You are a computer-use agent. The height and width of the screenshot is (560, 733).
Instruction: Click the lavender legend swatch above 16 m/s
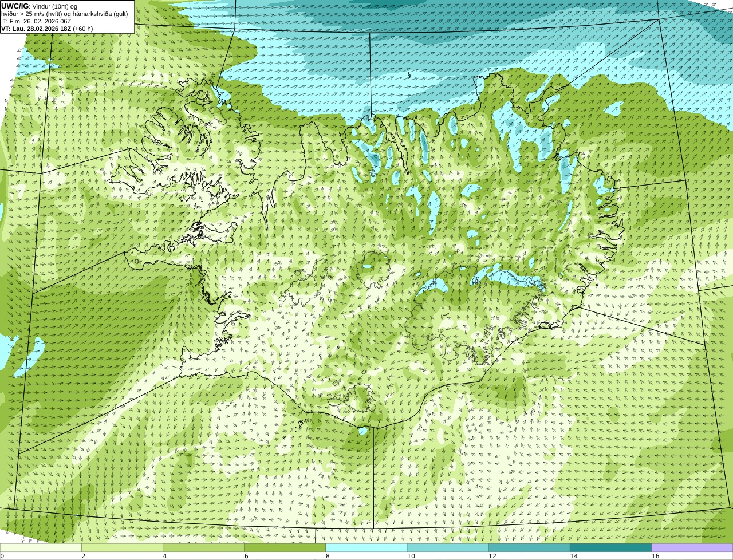(x=692, y=547)
